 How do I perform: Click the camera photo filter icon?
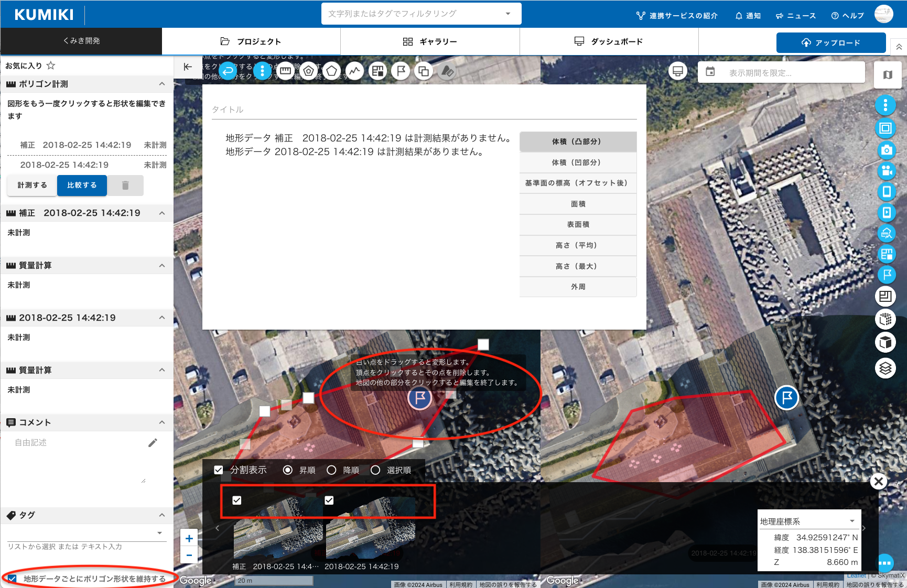click(x=886, y=150)
